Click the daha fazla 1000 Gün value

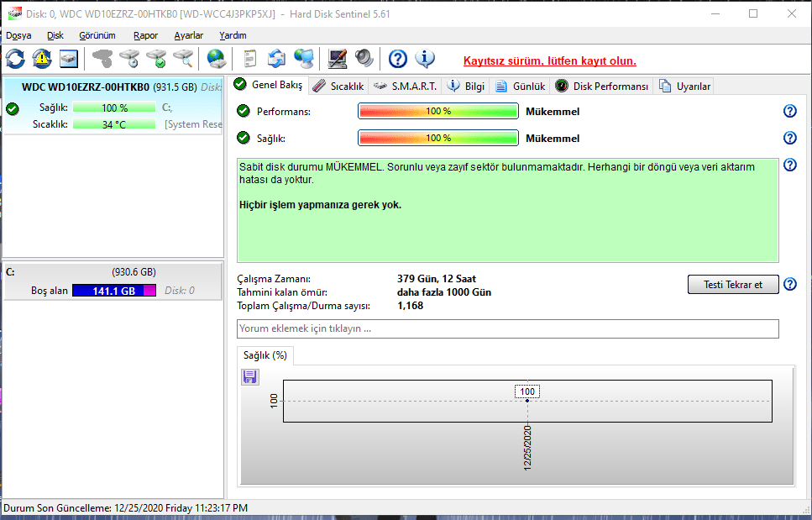[x=444, y=292]
